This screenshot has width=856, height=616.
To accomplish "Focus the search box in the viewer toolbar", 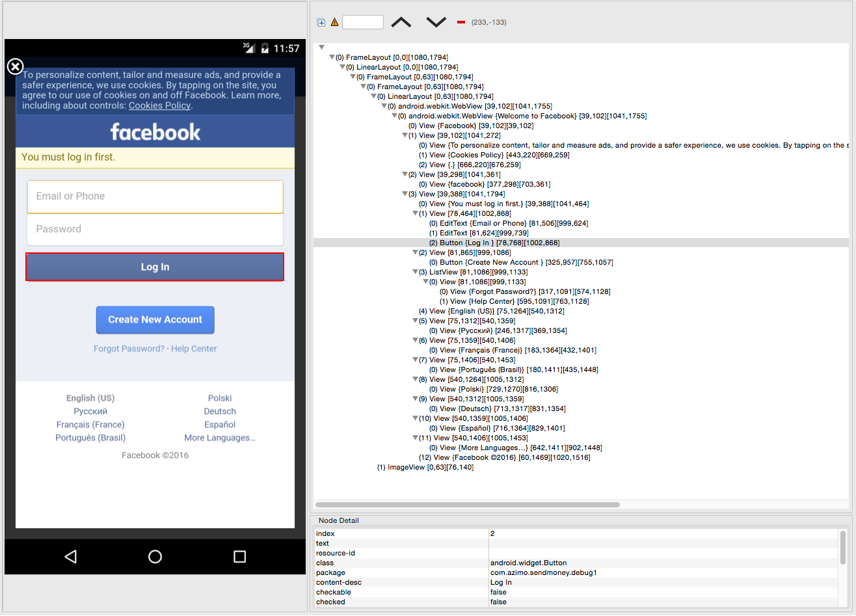I will pos(363,22).
